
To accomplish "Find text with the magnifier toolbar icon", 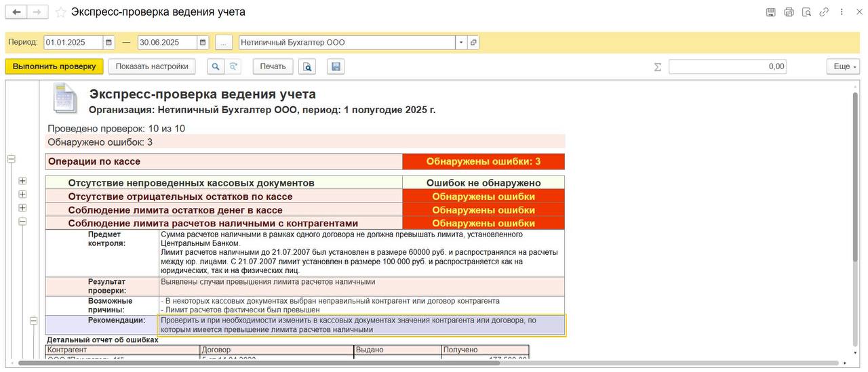I will [216, 66].
